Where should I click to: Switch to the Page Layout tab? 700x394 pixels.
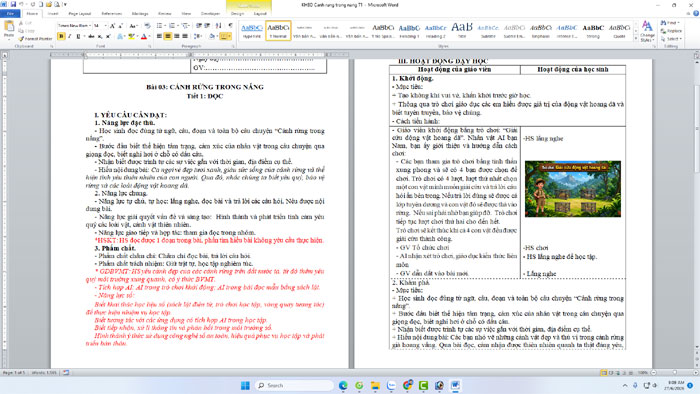pyautogui.click(x=79, y=14)
